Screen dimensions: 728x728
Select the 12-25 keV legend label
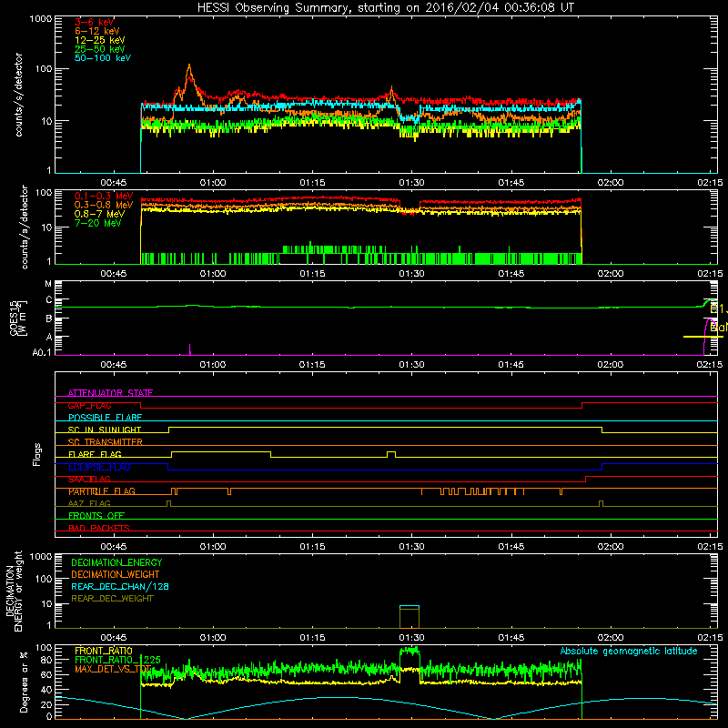click(x=100, y=40)
